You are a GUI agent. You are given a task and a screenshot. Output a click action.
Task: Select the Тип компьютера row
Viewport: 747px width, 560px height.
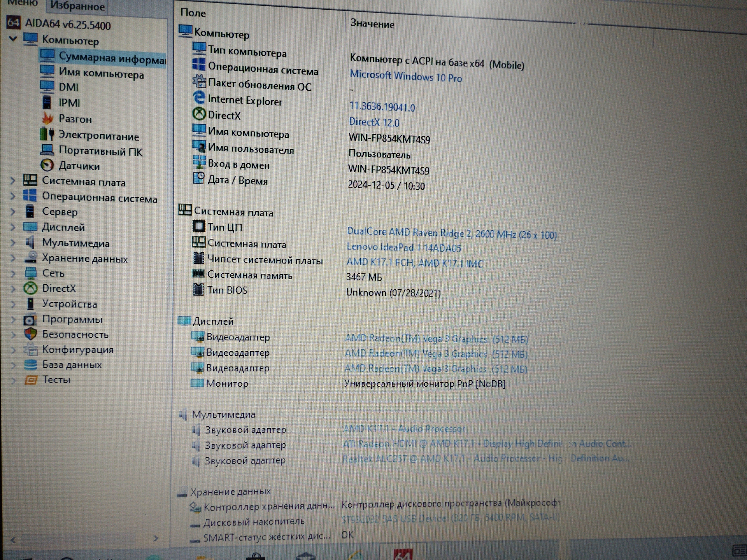pos(247,51)
